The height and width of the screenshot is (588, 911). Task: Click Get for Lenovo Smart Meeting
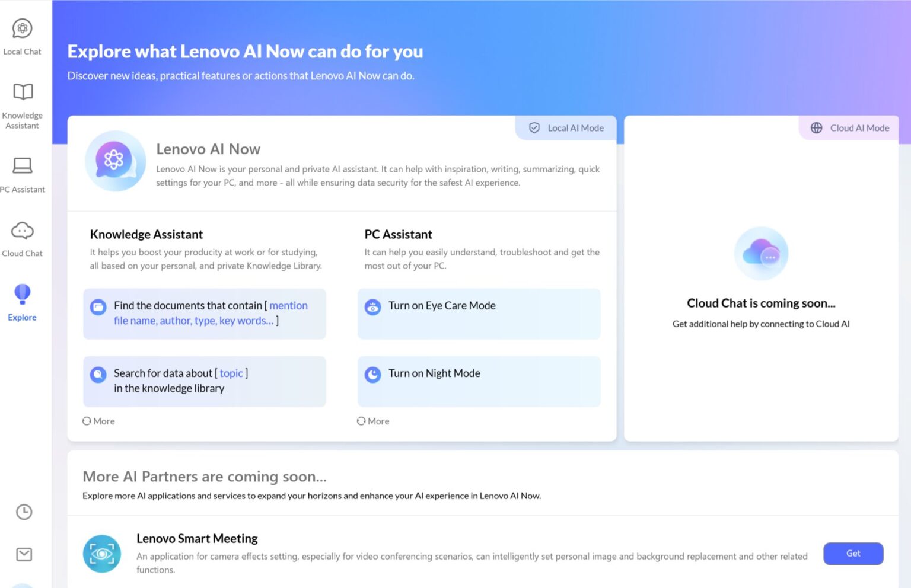[853, 553]
